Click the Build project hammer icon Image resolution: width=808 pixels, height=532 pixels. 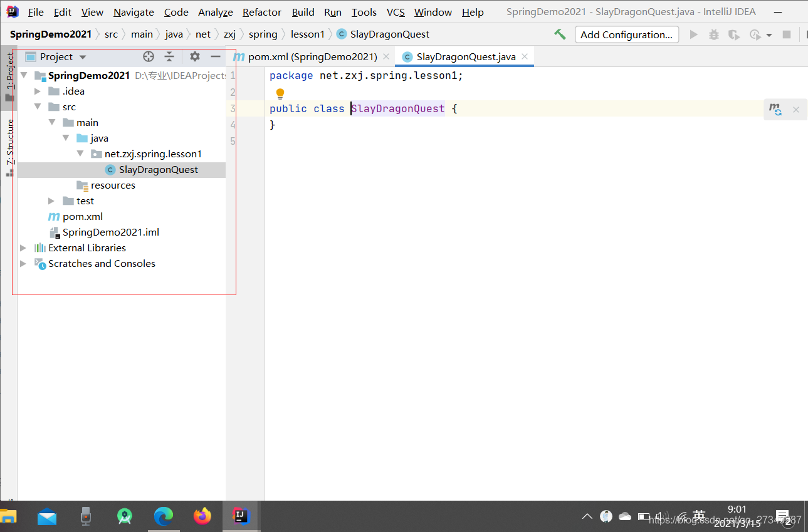point(560,34)
